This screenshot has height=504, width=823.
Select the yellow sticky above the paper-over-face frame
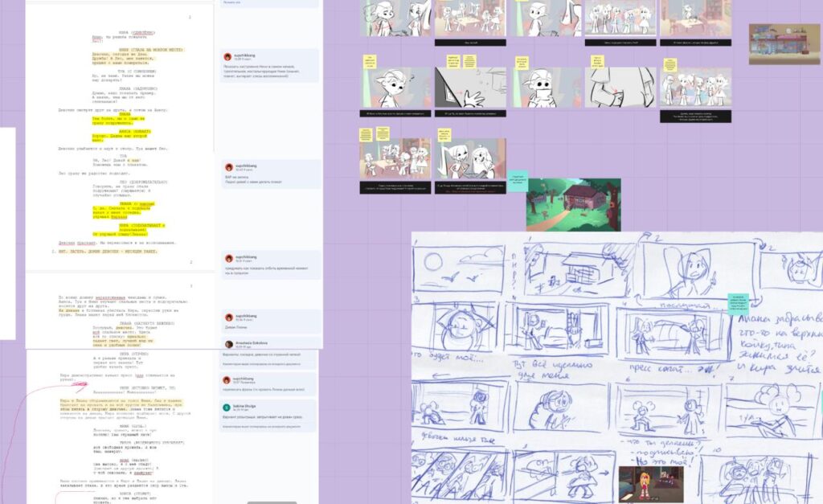tap(522, 63)
